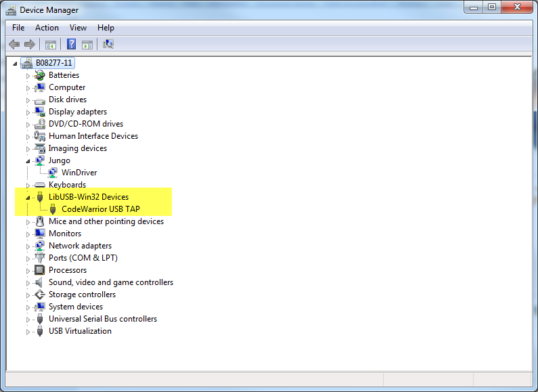Click the Human Interface Devices icon

click(x=40, y=136)
